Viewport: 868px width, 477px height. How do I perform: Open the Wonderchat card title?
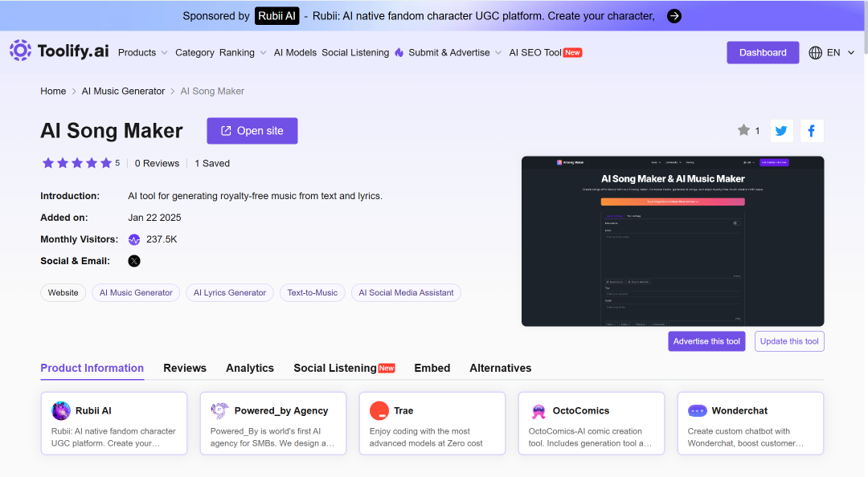(x=739, y=410)
